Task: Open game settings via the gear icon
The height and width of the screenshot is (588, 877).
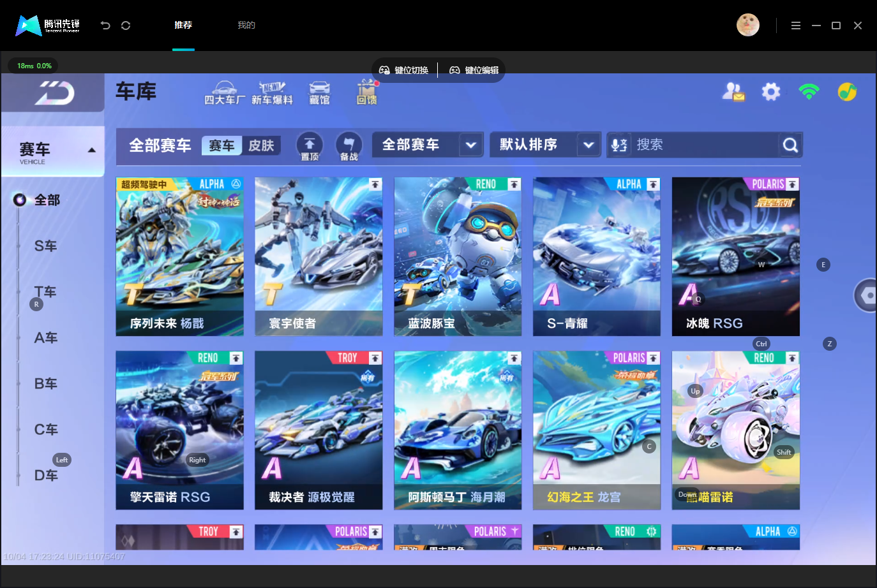Action: pyautogui.click(x=771, y=92)
